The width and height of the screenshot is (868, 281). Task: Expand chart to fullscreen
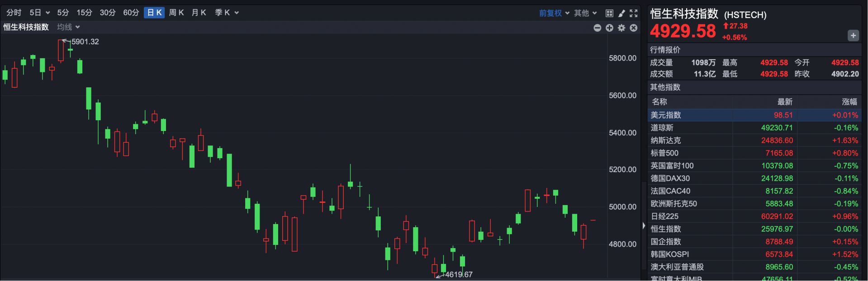pos(634,13)
